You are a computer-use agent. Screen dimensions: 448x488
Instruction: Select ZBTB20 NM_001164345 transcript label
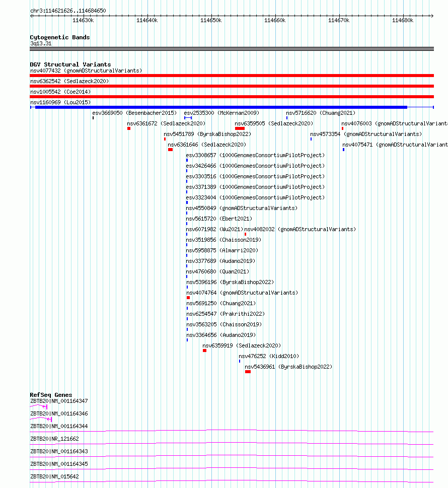point(59,464)
